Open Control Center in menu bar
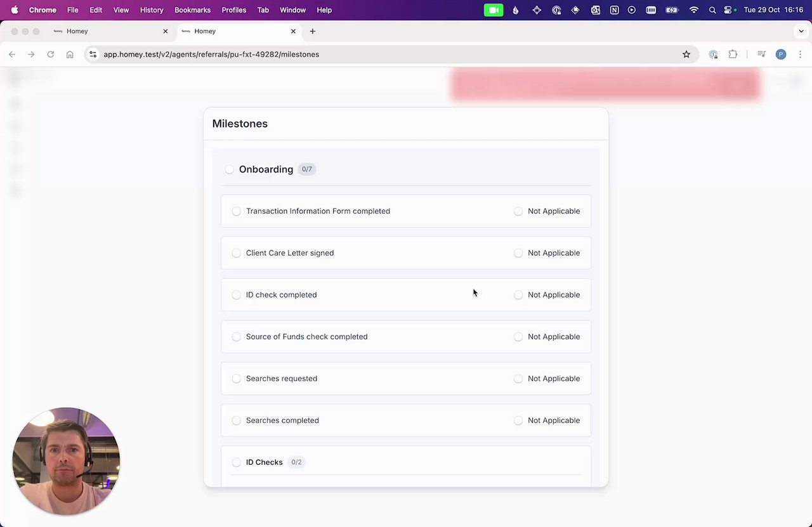This screenshot has height=527, width=812. (729, 10)
